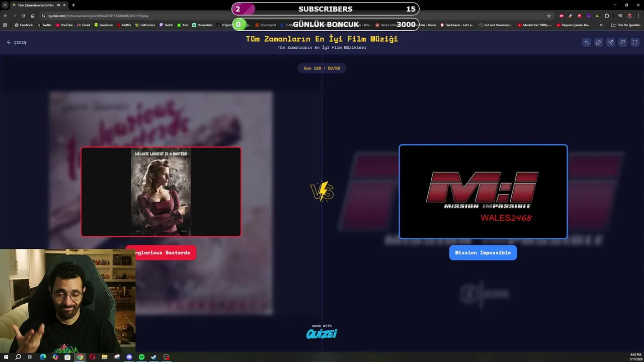Open the Windows Start menu
Screen dimensions: 644x362
(x=6, y=357)
